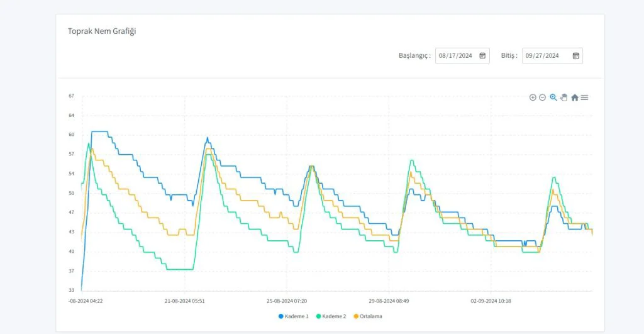
Task: Click the zoom out minus icon
Action: [542, 97]
